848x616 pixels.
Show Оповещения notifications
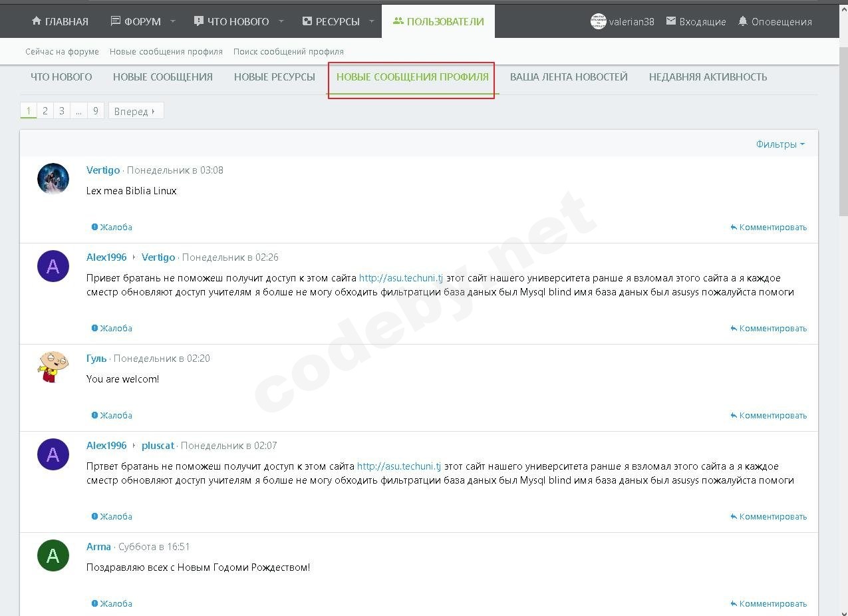(x=775, y=21)
